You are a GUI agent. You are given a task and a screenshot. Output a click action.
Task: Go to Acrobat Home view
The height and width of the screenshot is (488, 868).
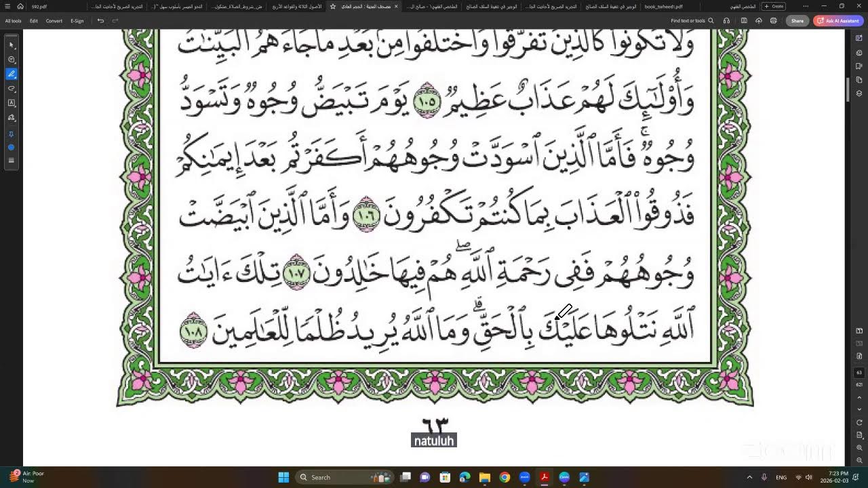click(20, 6)
